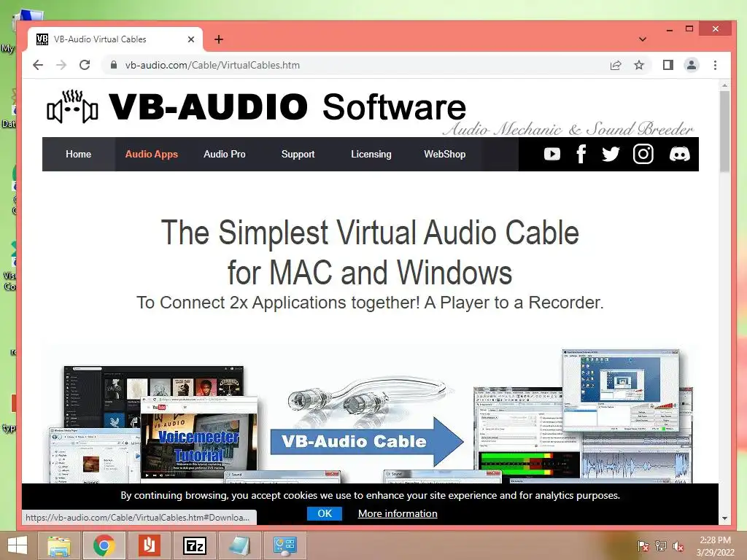This screenshot has height=560, width=747.
Task: Click the scrollbar up arrow
Action: click(724, 86)
